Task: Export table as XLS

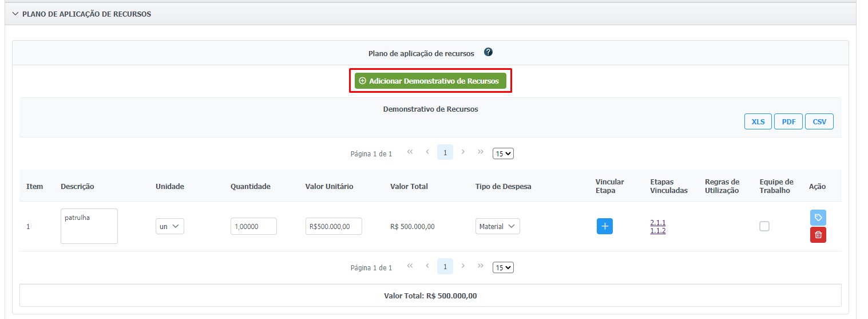Action: click(x=758, y=121)
